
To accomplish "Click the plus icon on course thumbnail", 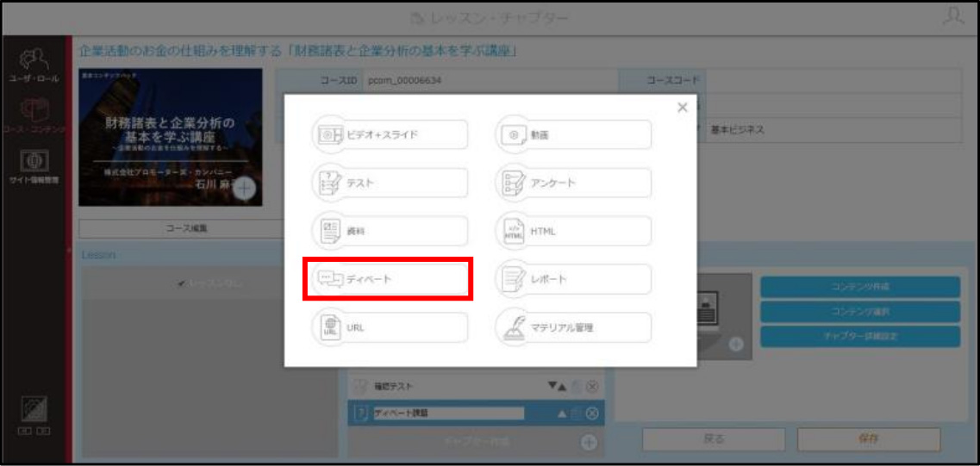I will pyautogui.click(x=245, y=188).
